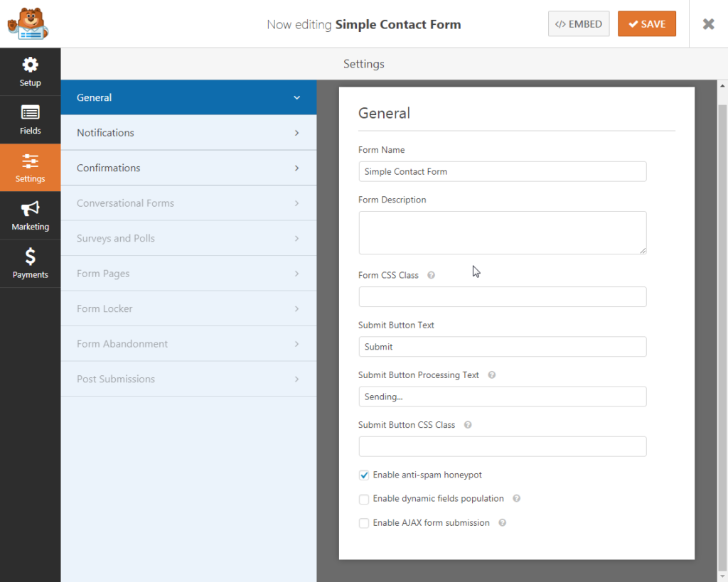
Task: Click help icon beside Submit Button Processing Text
Action: (x=491, y=375)
